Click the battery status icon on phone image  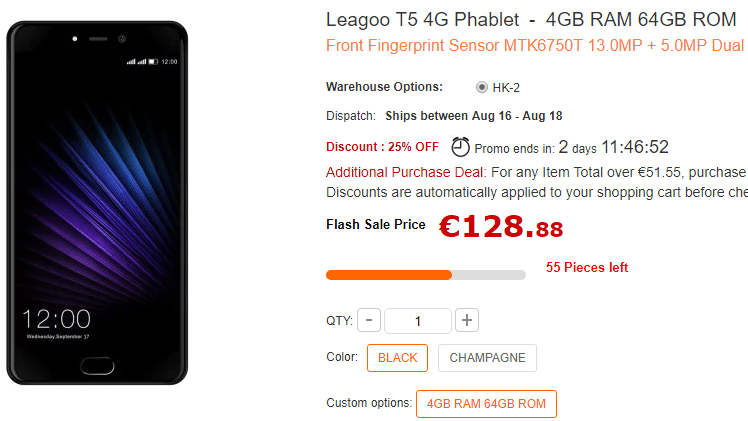pos(153,62)
